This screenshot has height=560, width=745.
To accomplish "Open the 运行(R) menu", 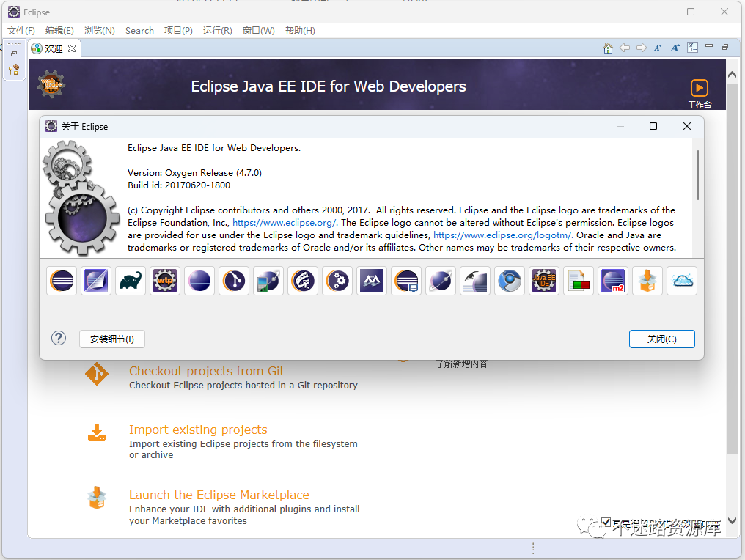I will 218,31.
